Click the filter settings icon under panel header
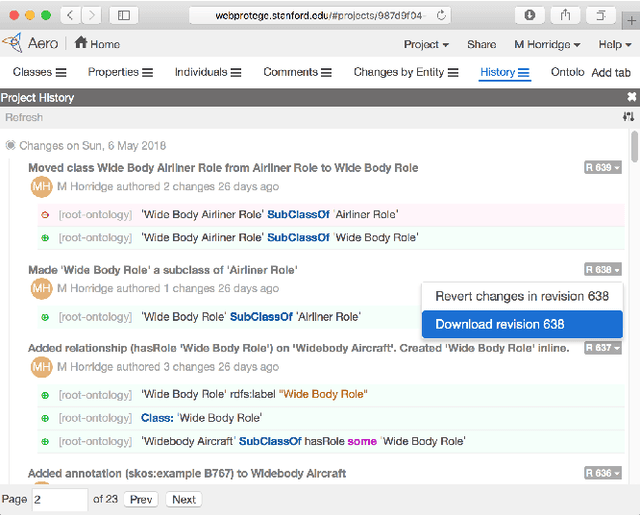Image resolution: width=640 pixels, height=515 pixels. (628, 117)
